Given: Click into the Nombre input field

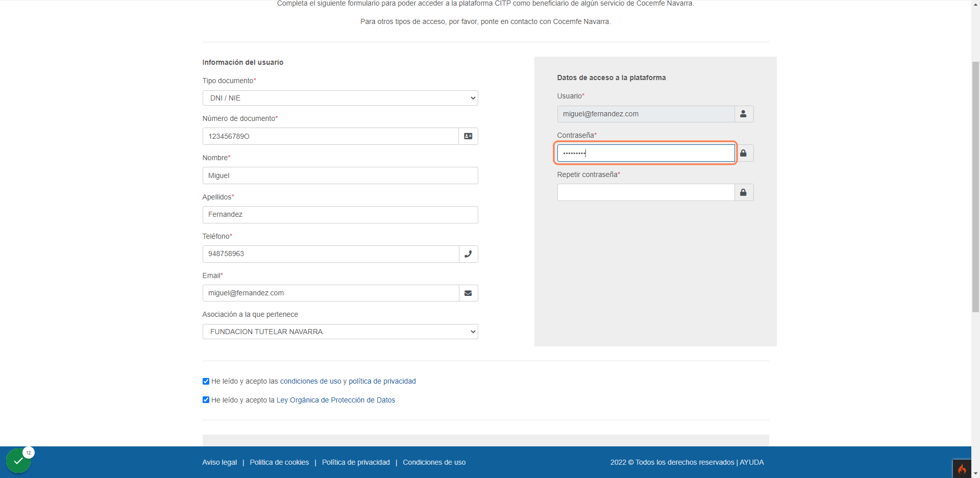Looking at the screenshot, I should click(x=340, y=175).
